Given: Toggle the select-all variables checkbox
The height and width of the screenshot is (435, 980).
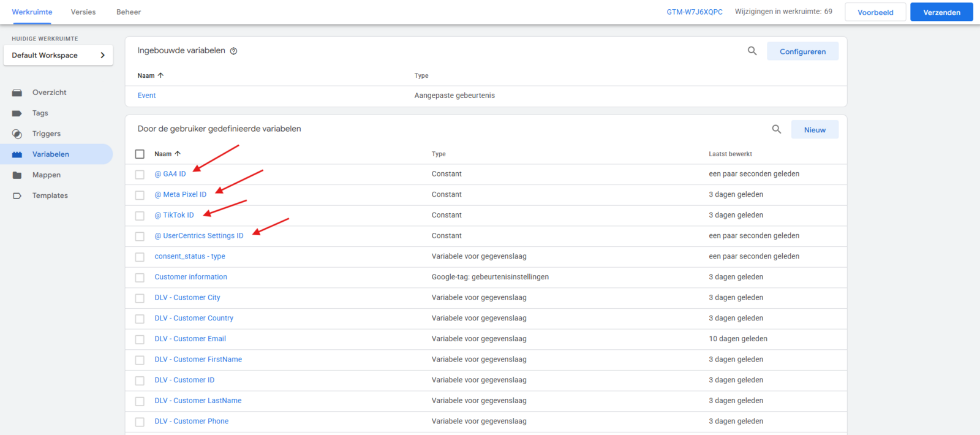Looking at the screenshot, I should [140, 154].
